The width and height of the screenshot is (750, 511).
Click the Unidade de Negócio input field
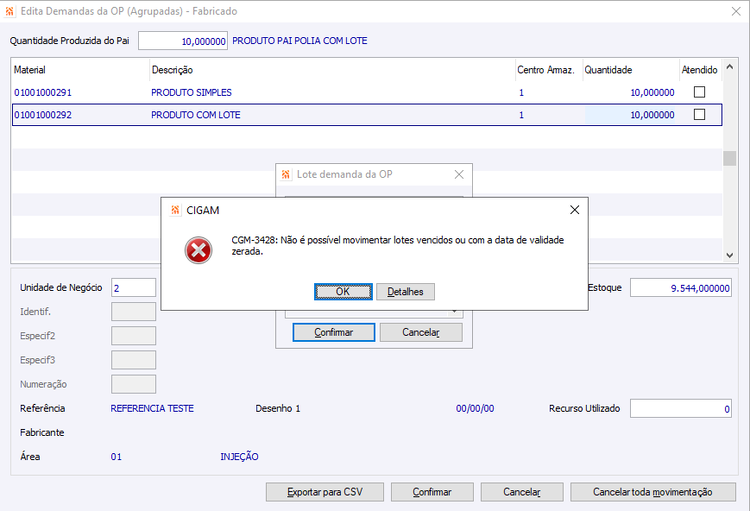(133, 288)
